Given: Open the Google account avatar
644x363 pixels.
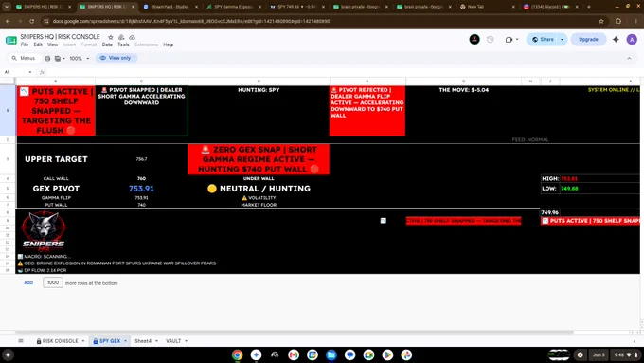Looking at the screenshot, I should 632,40.
